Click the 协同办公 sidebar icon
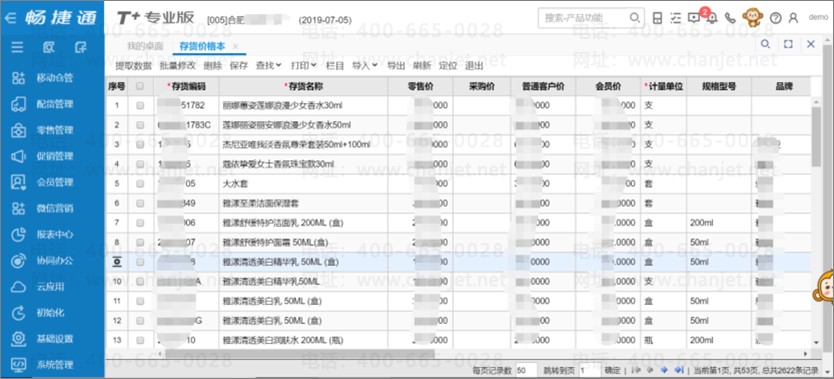This screenshot has width=834, height=379. (x=19, y=260)
